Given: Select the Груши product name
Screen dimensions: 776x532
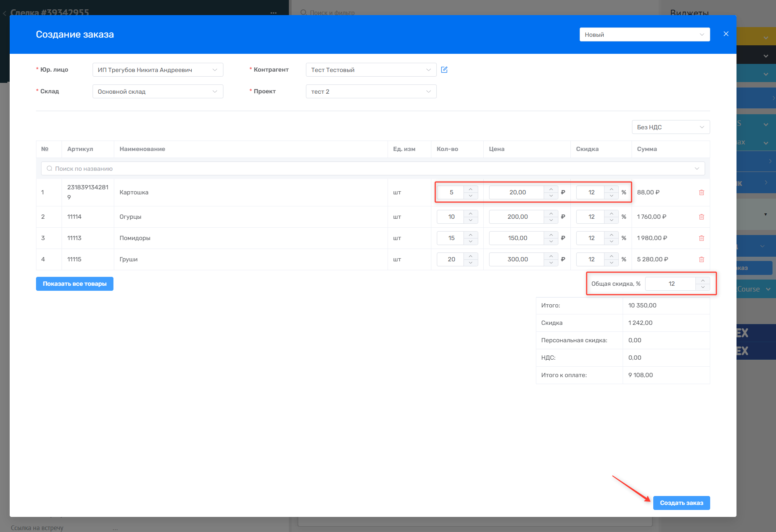Looking at the screenshot, I should [x=129, y=259].
